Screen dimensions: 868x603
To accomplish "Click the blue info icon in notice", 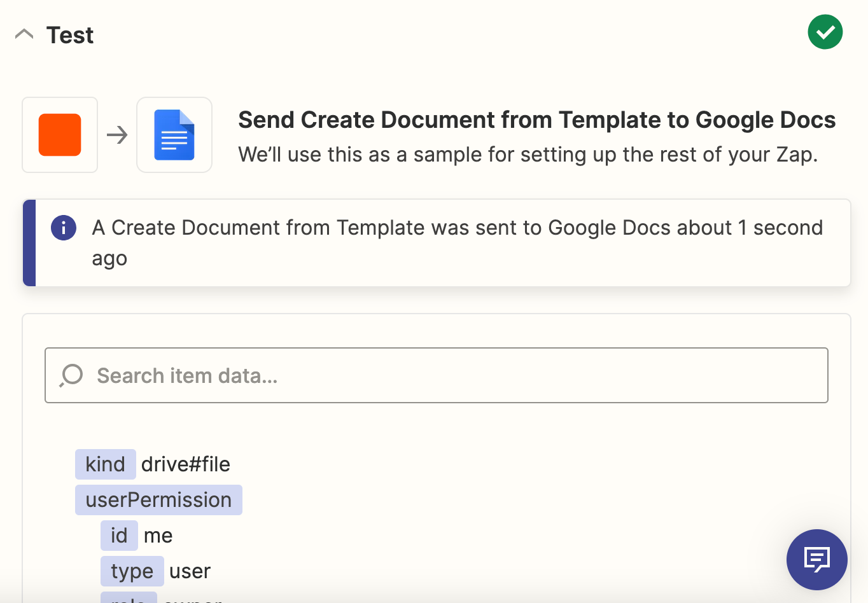I will 64,228.
